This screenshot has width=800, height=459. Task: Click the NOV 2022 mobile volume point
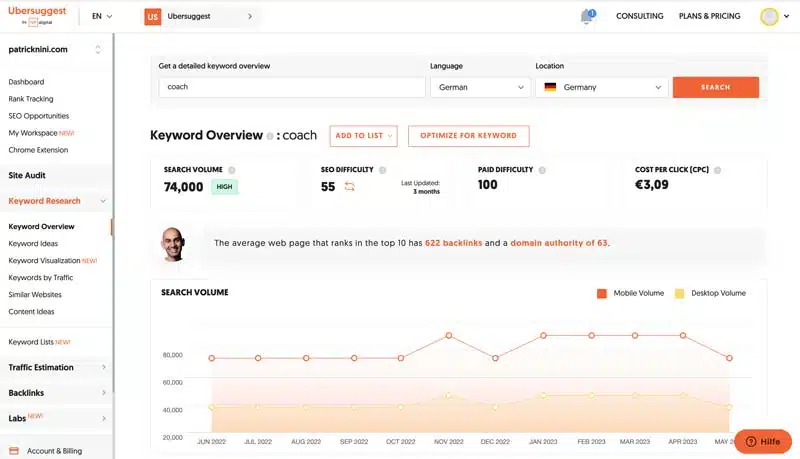[449, 336]
